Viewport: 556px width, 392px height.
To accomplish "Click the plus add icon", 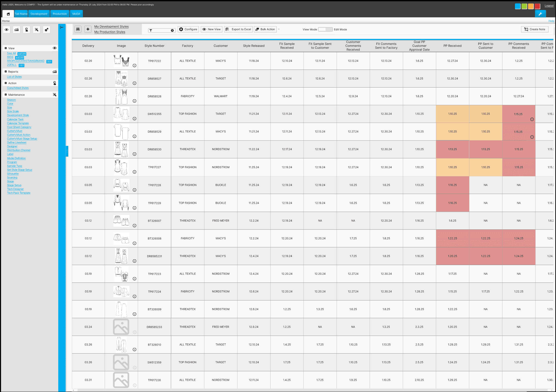I will point(88,29).
